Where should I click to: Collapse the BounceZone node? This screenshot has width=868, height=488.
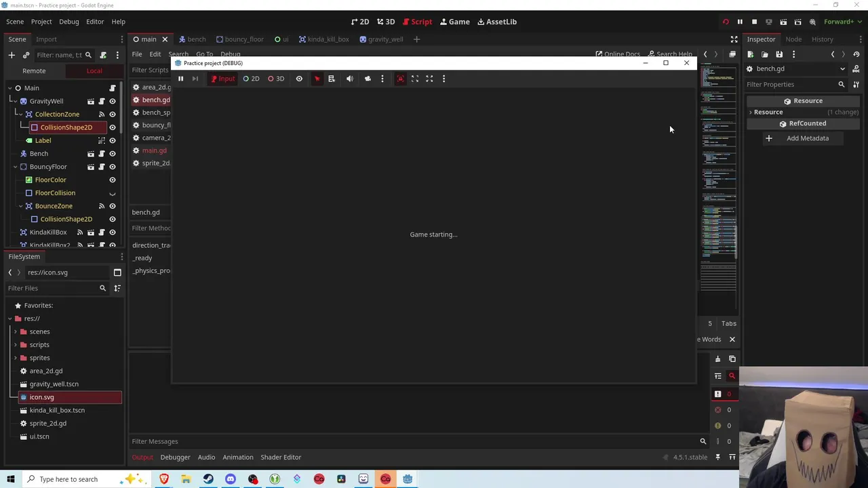point(20,206)
